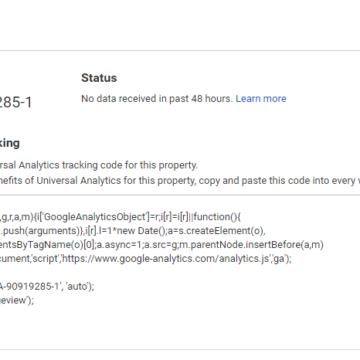Screen dimensions: 360x360
Task: Click the tracking section heading ending in "king"
Action: coord(10,143)
